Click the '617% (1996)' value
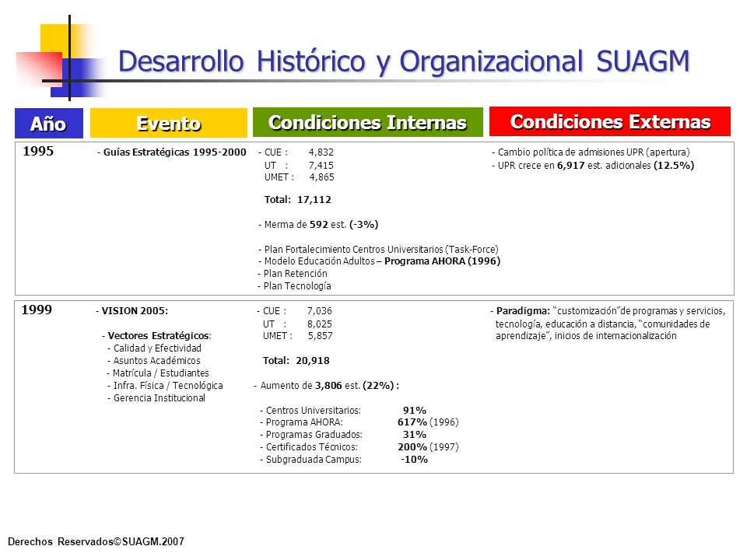This screenshot has width=747, height=560. tap(428, 422)
